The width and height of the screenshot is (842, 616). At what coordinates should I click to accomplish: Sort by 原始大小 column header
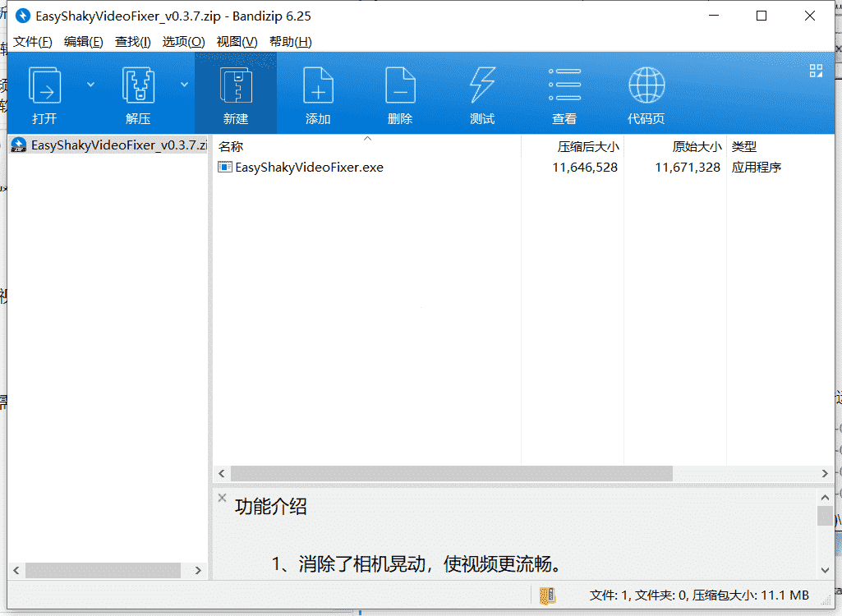click(675, 146)
